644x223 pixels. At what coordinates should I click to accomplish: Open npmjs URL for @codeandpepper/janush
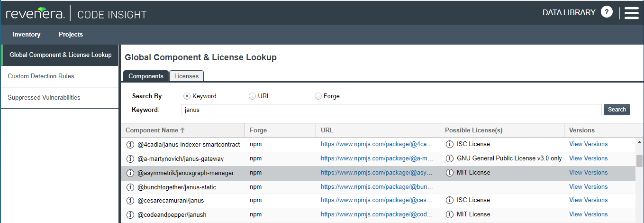[x=377, y=214]
